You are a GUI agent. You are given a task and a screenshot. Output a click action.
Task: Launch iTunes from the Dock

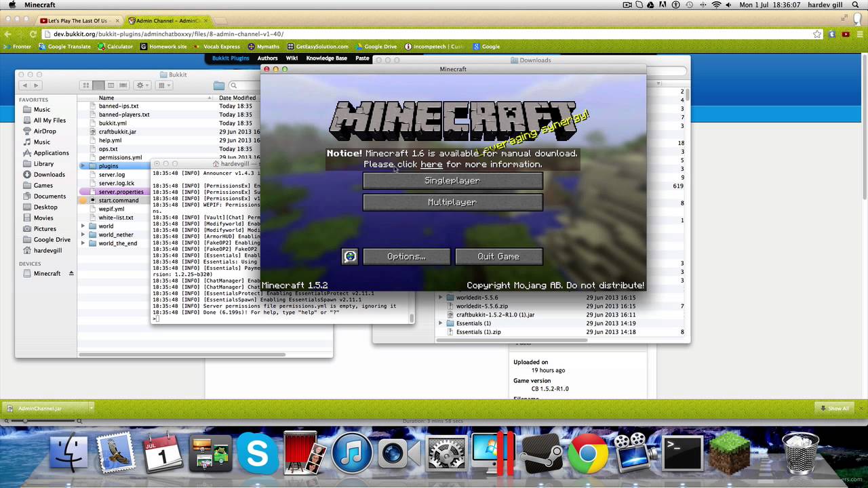(x=351, y=453)
